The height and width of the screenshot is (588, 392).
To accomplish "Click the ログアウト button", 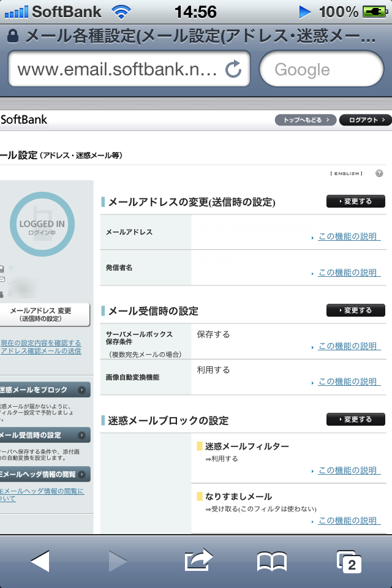I will coord(366,120).
